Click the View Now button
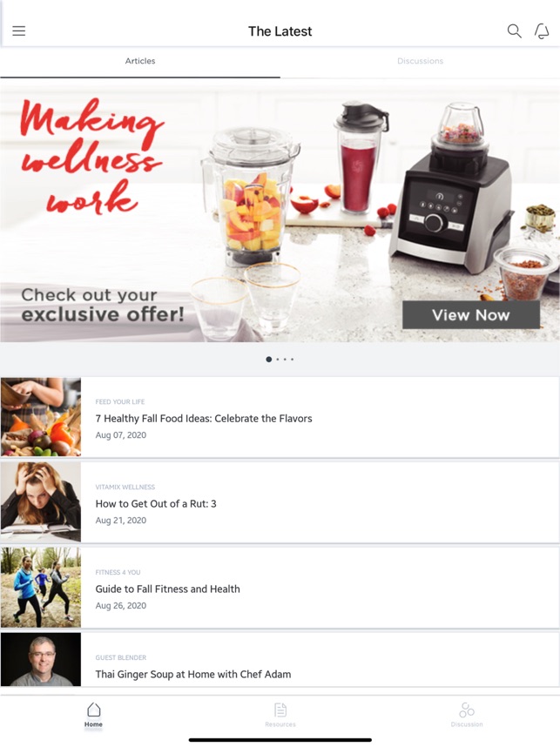 pyautogui.click(x=471, y=315)
